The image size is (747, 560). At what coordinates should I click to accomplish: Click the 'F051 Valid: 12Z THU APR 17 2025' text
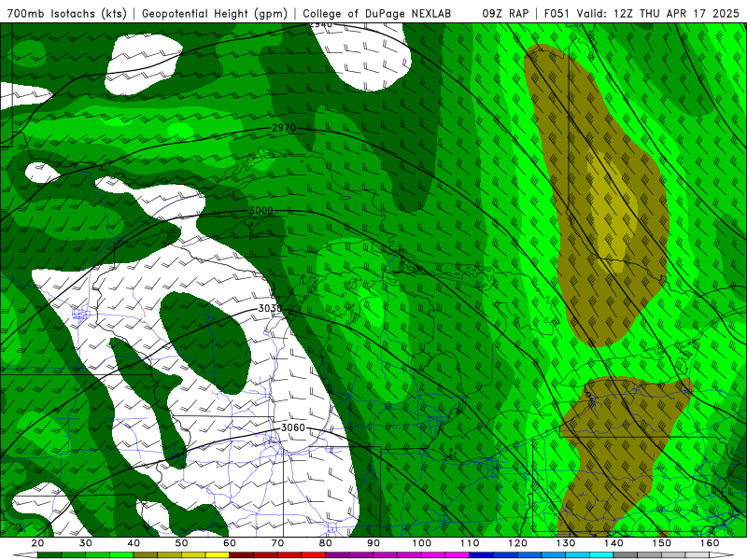[641, 13]
